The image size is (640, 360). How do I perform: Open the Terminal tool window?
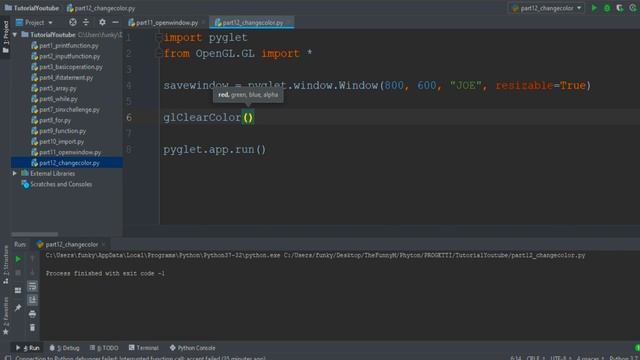tap(144, 348)
